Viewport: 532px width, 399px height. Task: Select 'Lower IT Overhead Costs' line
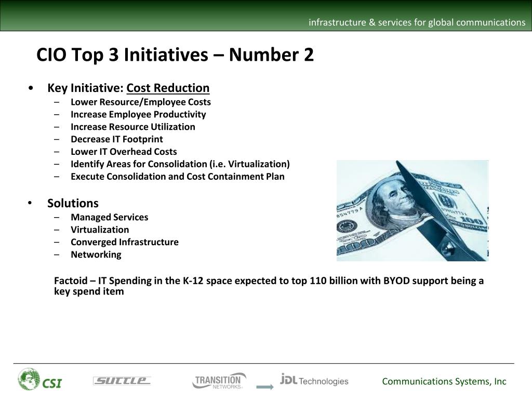tap(124, 152)
